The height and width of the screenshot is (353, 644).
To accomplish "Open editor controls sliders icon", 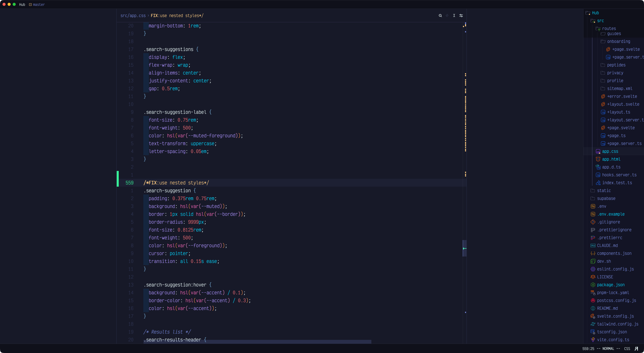I will coord(461,16).
